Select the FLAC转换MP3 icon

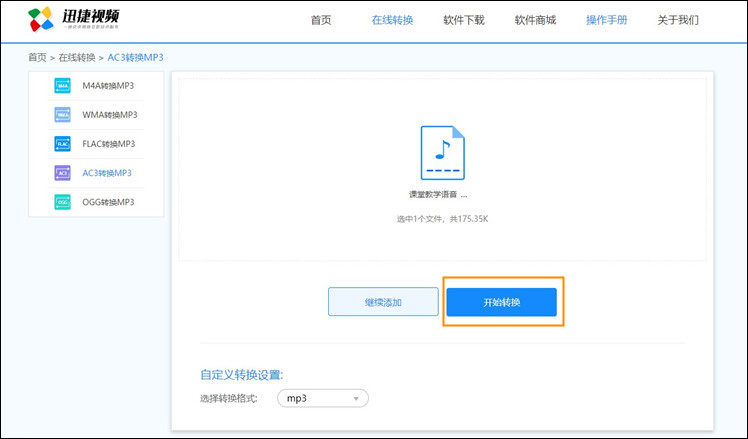point(62,144)
